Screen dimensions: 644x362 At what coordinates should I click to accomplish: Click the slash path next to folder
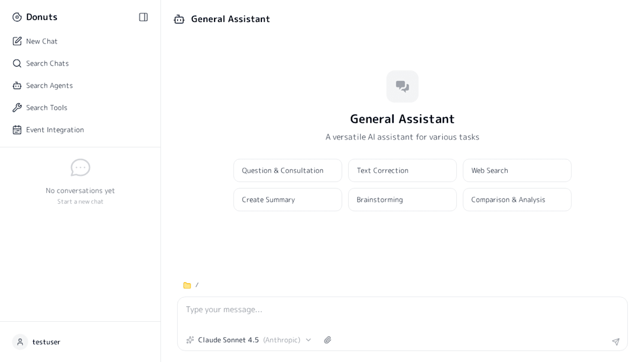point(197,285)
